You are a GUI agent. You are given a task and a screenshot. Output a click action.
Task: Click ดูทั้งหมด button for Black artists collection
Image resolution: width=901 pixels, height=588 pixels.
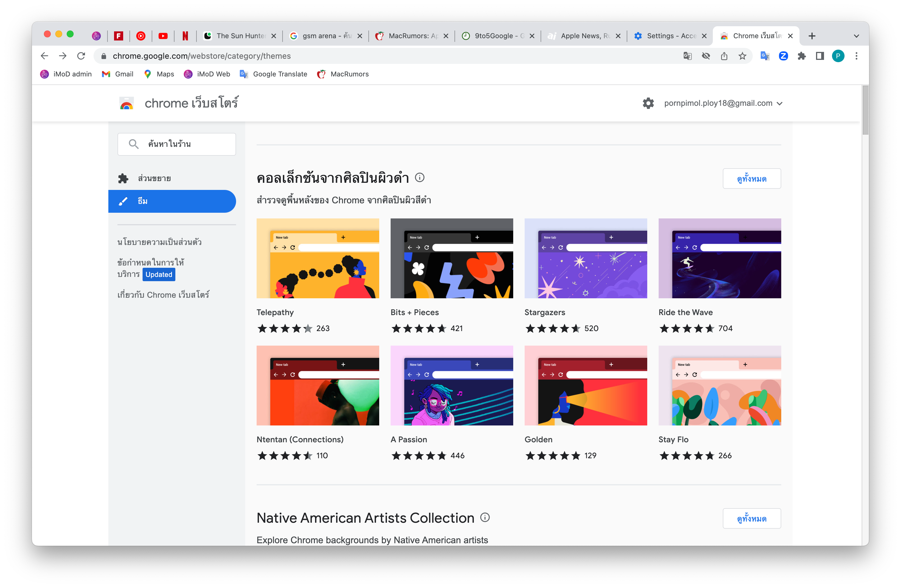coord(752,179)
